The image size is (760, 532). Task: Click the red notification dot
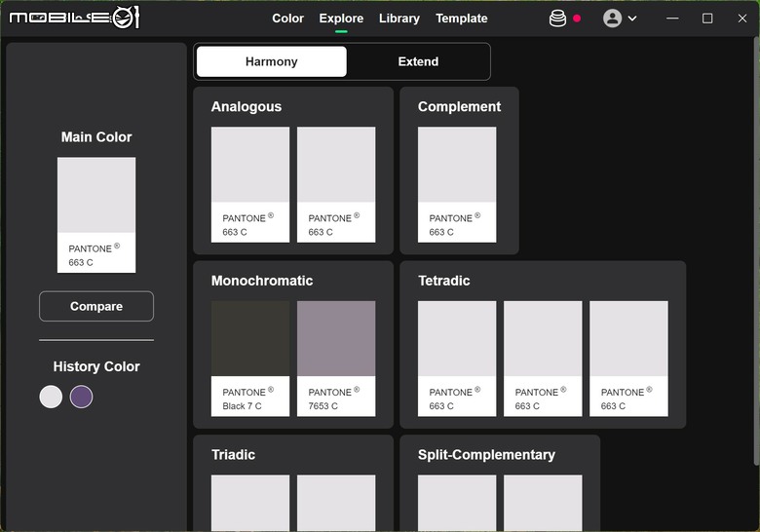click(577, 19)
